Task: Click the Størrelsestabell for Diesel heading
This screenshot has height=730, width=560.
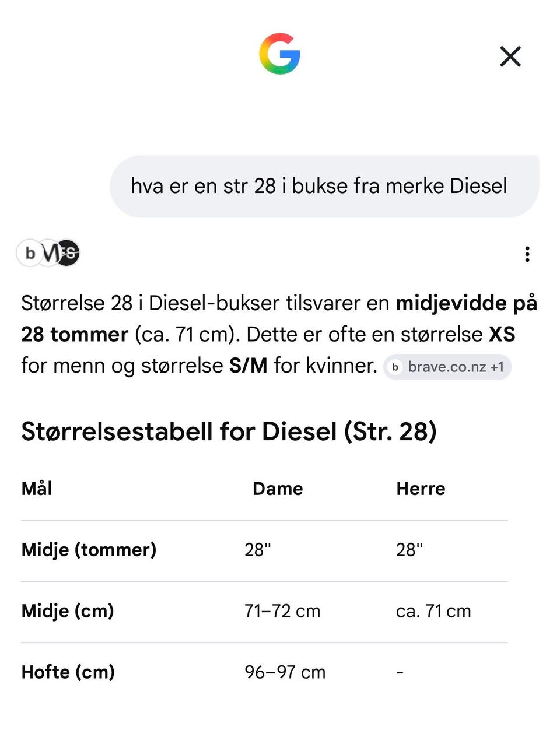Action: tap(229, 432)
